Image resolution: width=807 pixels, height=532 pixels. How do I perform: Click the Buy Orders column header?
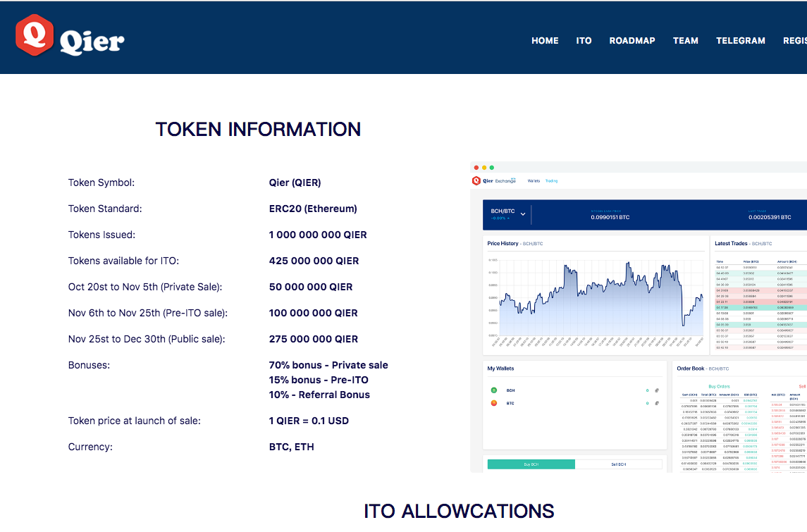(x=719, y=386)
